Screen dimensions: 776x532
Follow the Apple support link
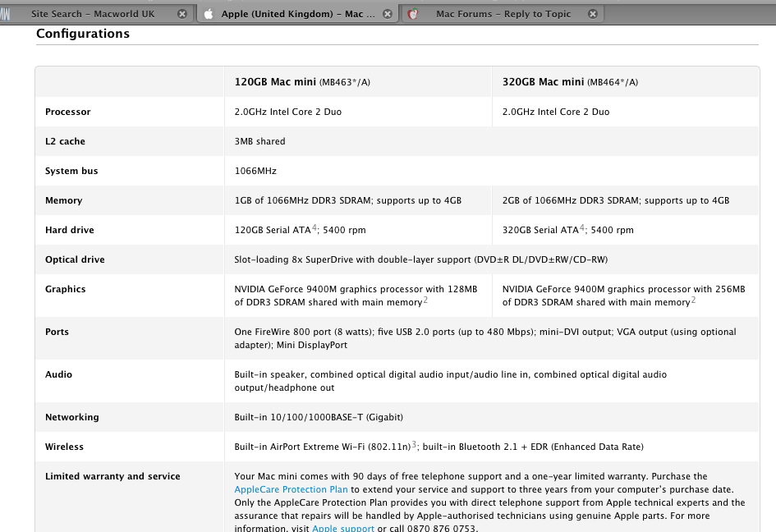tap(343, 528)
